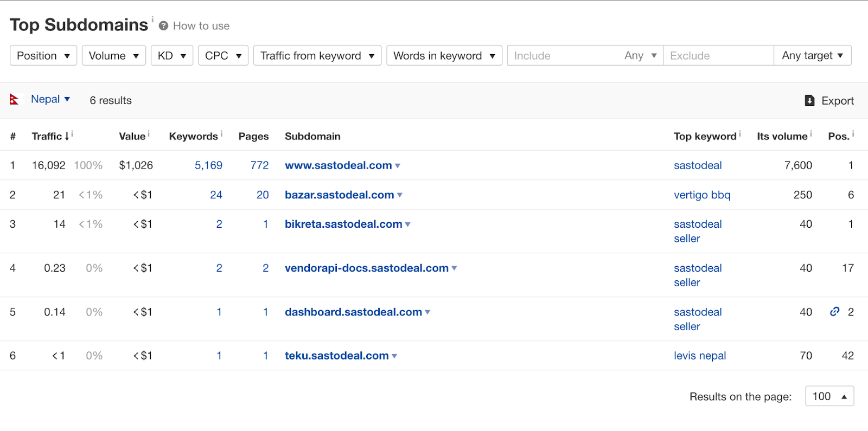Open Traffic from keyword dropdown
The height and width of the screenshot is (431, 868).
tap(317, 55)
